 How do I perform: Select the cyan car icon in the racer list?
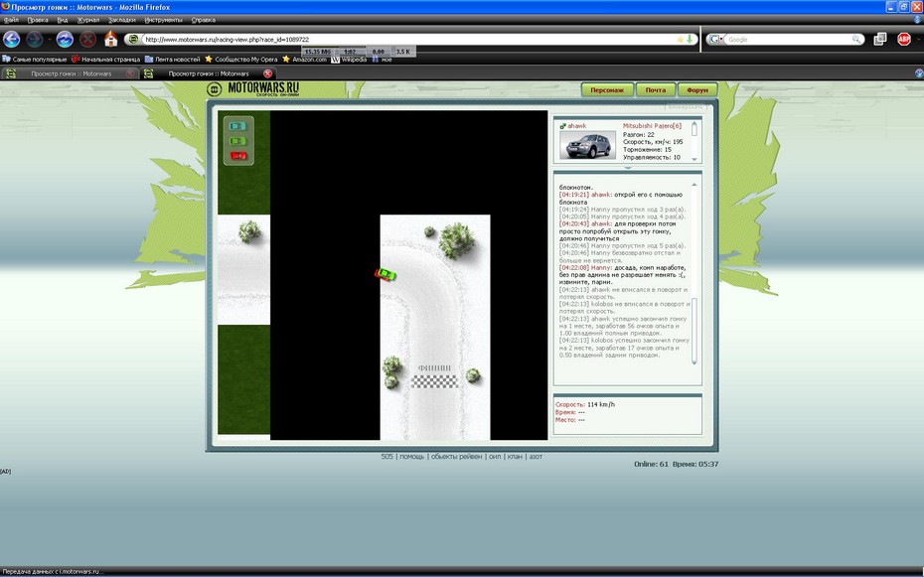click(x=237, y=126)
